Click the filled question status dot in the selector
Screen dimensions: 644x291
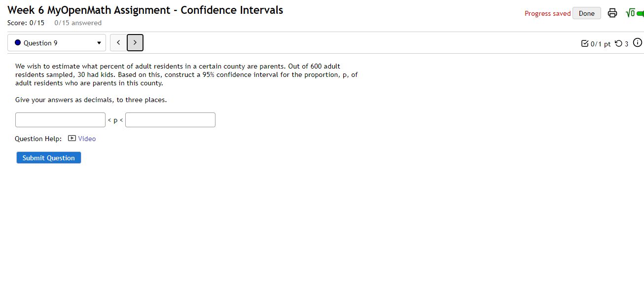point(18,42)
